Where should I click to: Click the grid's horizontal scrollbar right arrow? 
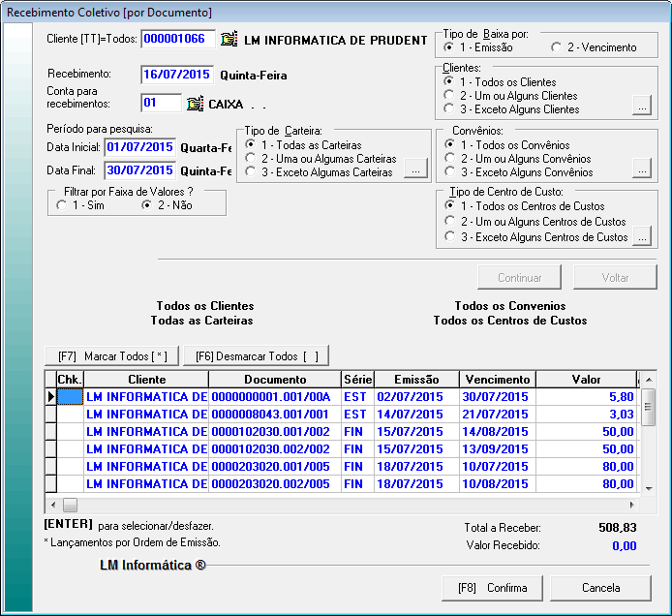pos(633,505)
